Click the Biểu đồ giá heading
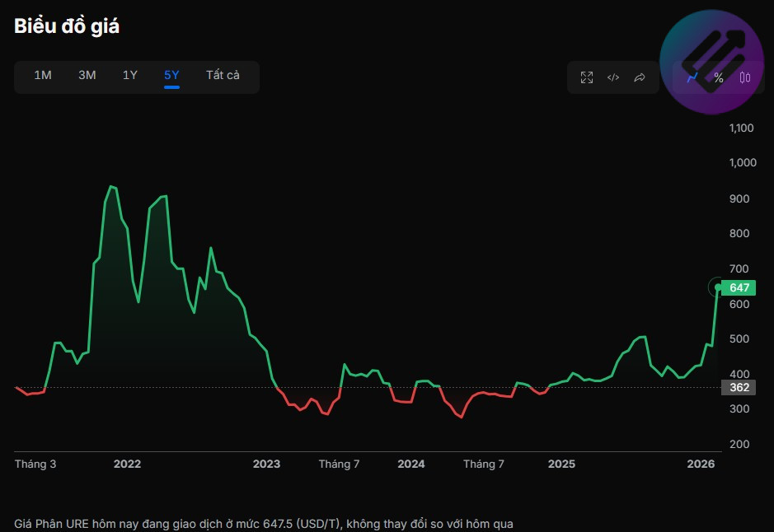Viewport: 774px width, 532px height. click(67, 26)
